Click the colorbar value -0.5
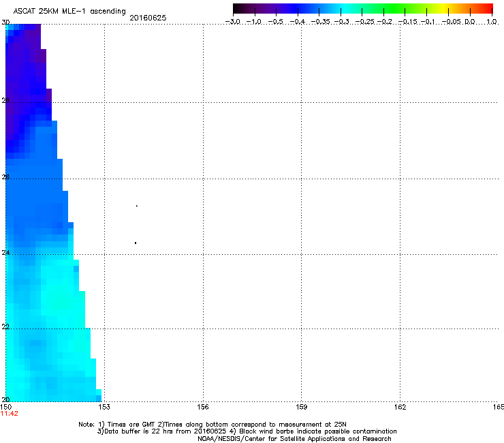The width and height of the screenshot is (504, 443). [x=275, y=22]
